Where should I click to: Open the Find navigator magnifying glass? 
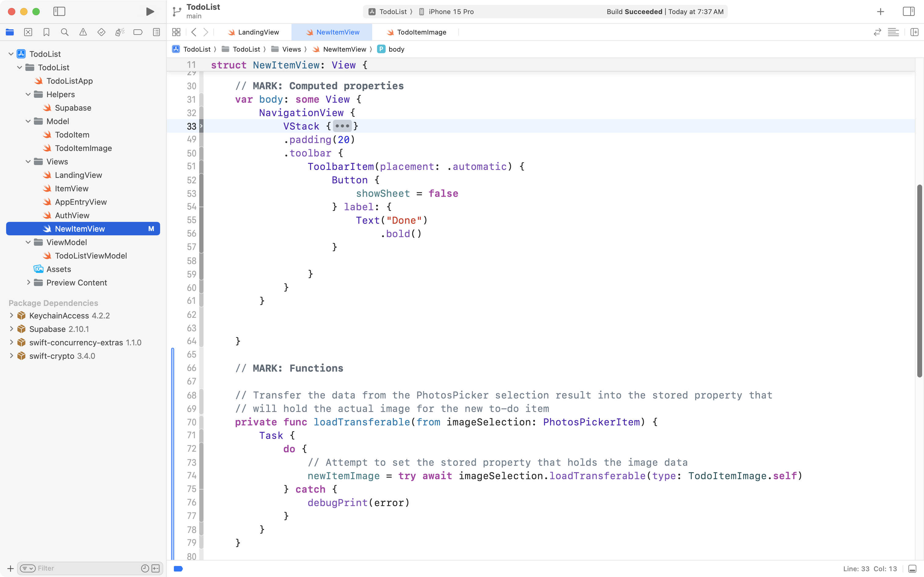(64, 32)
